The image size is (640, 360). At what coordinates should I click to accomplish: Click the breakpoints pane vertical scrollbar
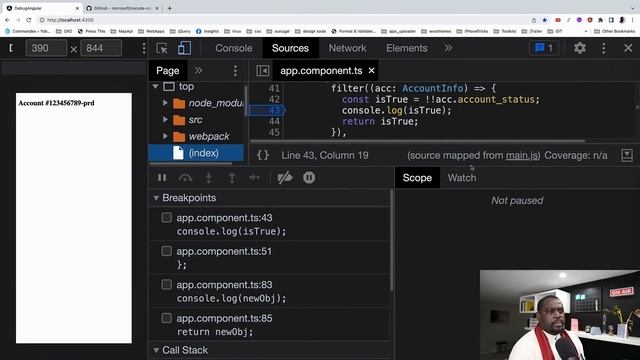click(x=392, y=240)
